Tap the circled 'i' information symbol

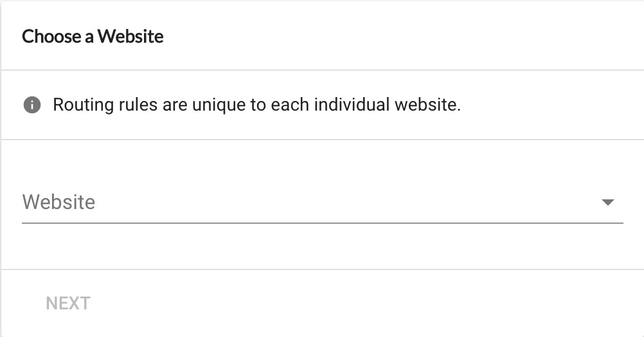point(32,105)
